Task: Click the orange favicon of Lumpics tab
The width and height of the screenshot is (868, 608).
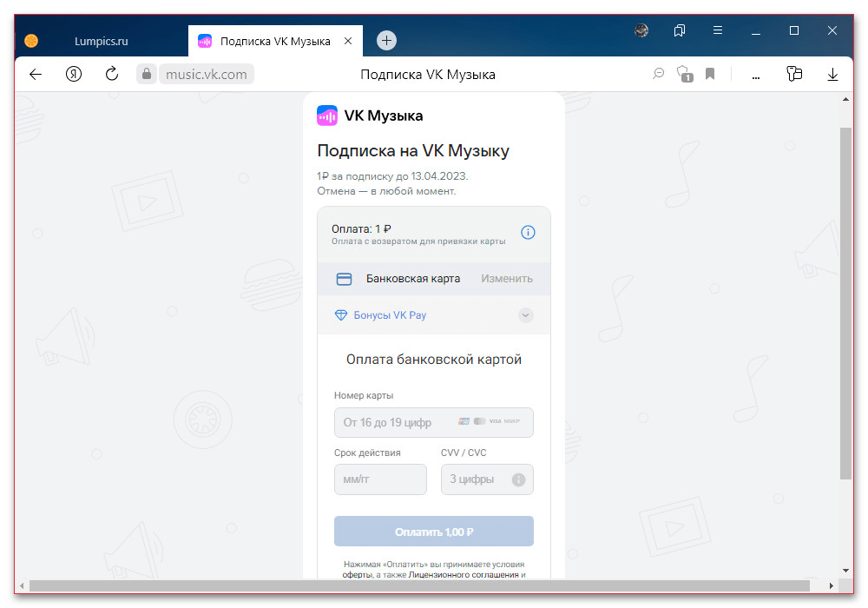Action: 31,41
